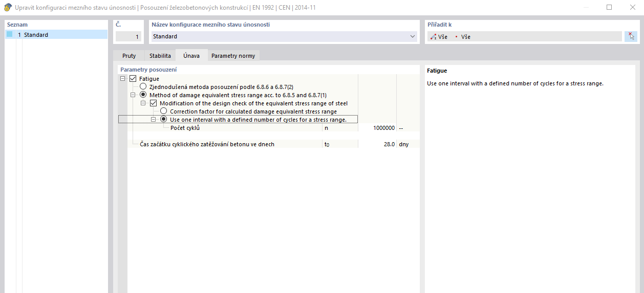The height and width of the screenshot is (293, 644).
Task: Uncheck the Fatigue checkbox
Action: point(133,79)
